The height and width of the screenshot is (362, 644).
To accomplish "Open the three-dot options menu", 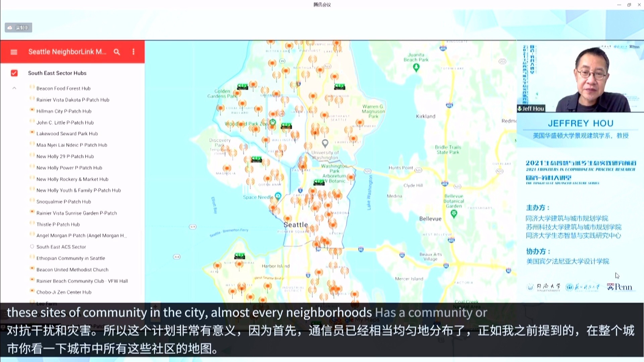I will [x=133, y=52].
